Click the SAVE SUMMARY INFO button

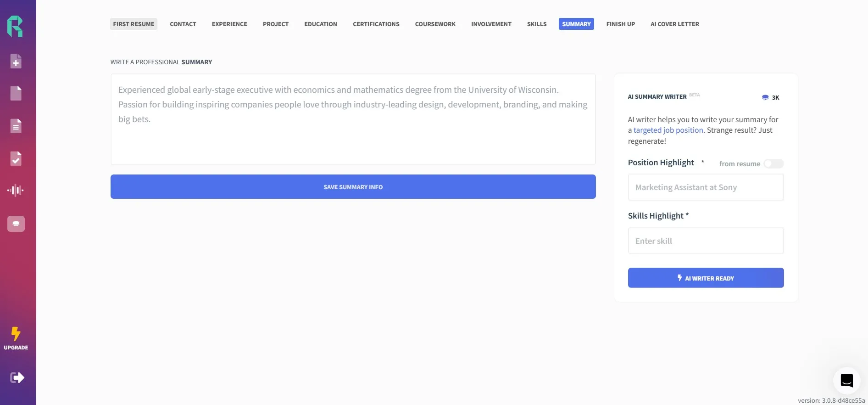[352, 186]
